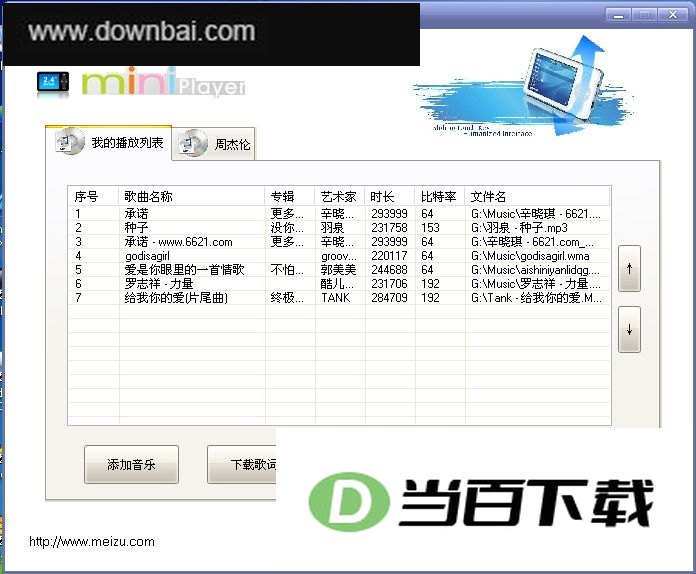
Task: Click album cell 不怕...
Action: point(287,269)
